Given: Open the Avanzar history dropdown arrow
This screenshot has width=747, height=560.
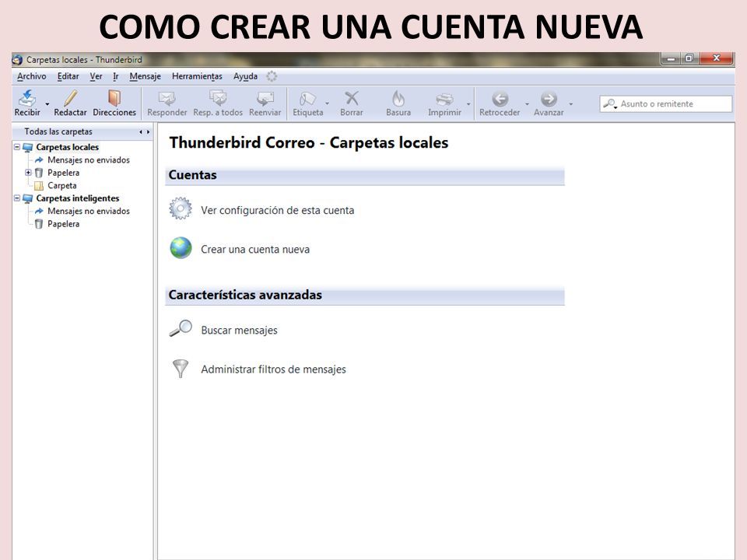Looking at the screenshot, I should [570, 103].
